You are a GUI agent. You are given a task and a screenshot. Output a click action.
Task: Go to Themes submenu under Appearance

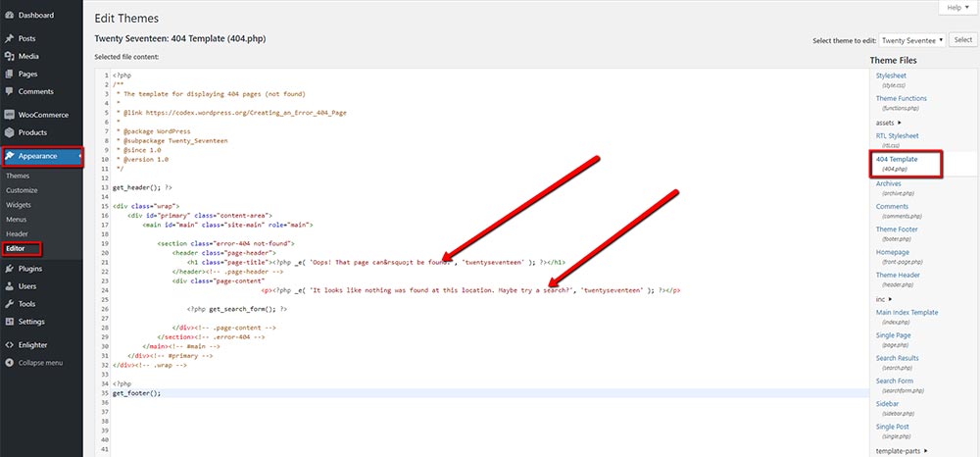pyautogui.click(x=18, y=177)
